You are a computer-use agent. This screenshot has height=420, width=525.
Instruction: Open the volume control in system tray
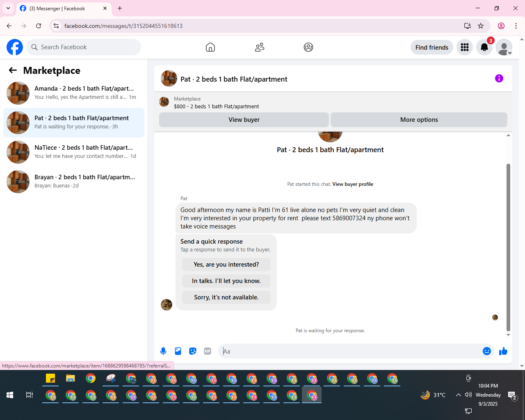coord(468,395)
